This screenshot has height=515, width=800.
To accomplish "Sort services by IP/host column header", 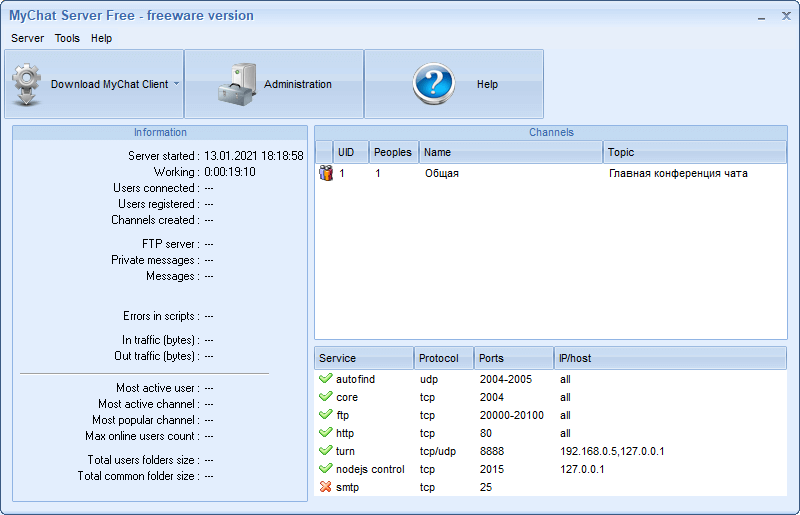I will 670,358.
